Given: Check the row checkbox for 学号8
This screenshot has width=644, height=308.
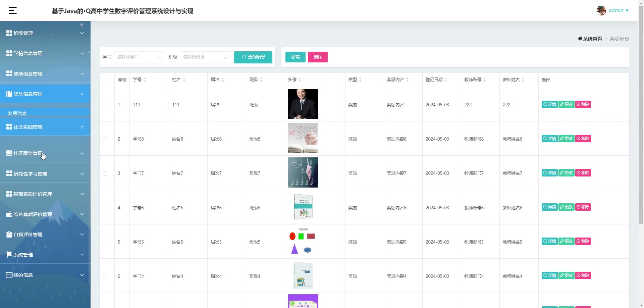Looking at the screenshot, I should point(105,139).
